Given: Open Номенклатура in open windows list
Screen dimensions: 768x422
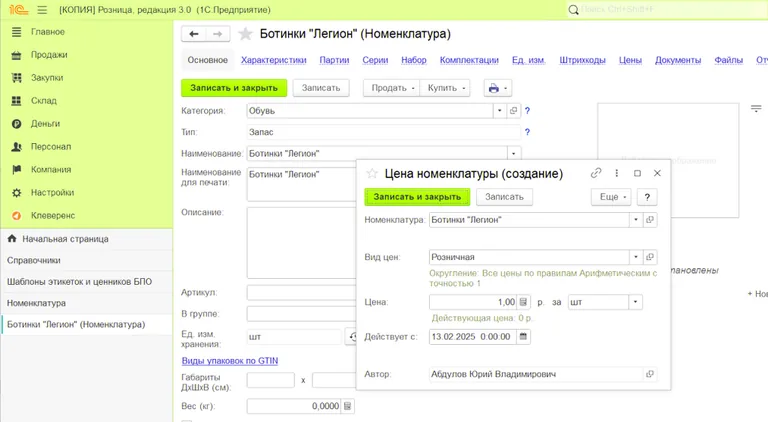Looking at the screenshot, I should tap(36, 303).
